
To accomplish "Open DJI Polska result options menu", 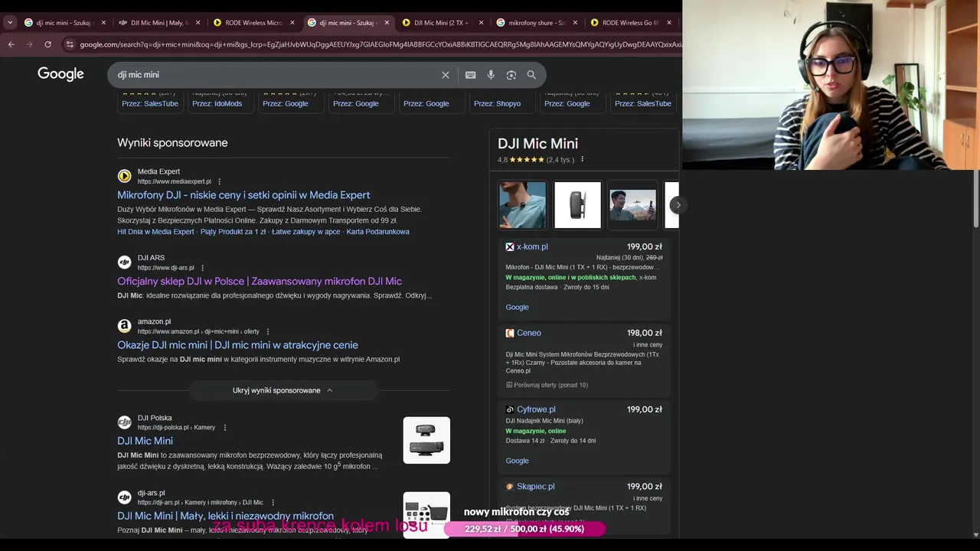I will point(224,428).
